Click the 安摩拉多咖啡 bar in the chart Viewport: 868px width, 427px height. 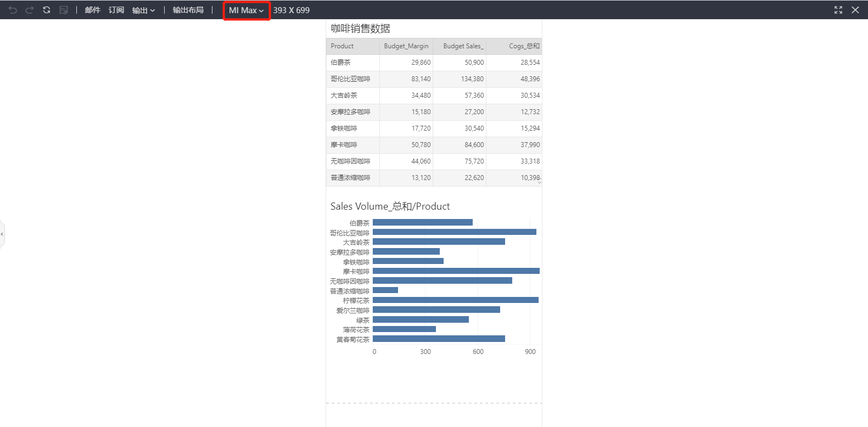(x=406, y=251)
